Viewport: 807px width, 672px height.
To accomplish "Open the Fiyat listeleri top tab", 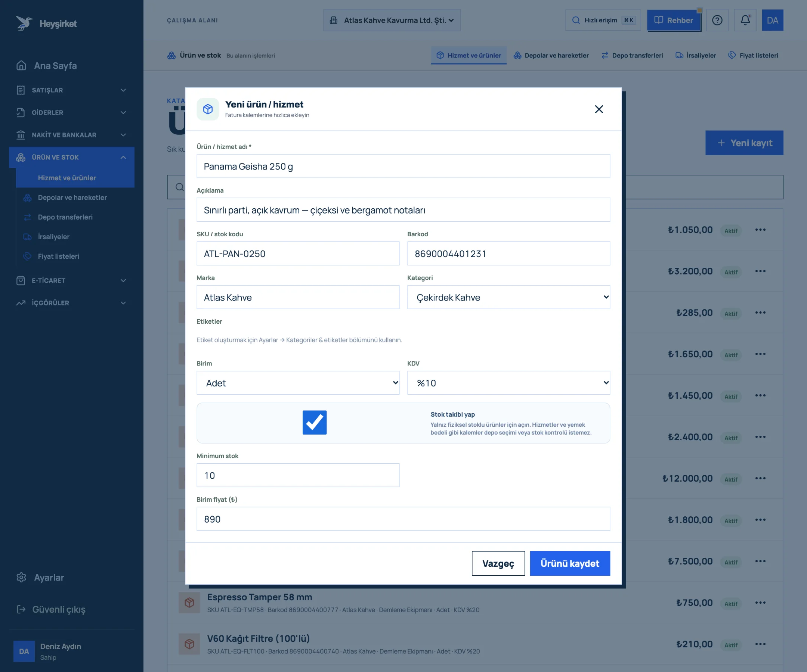I will [753, 55].
